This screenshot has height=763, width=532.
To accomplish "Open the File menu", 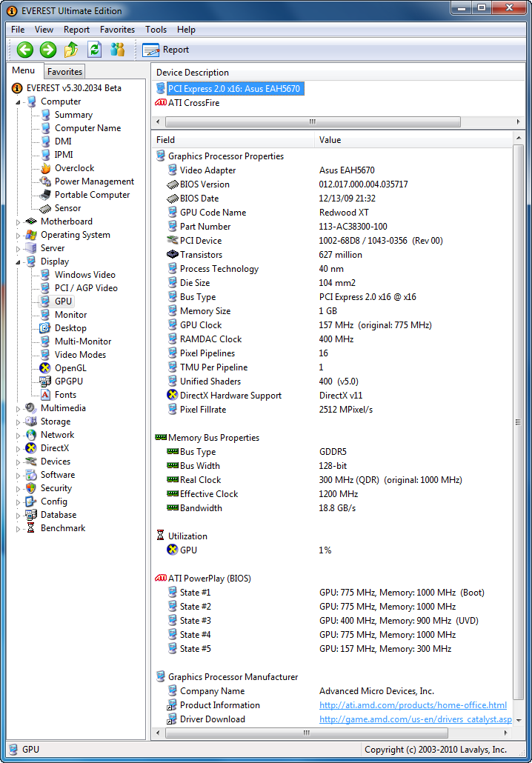I will pos(18,30).
